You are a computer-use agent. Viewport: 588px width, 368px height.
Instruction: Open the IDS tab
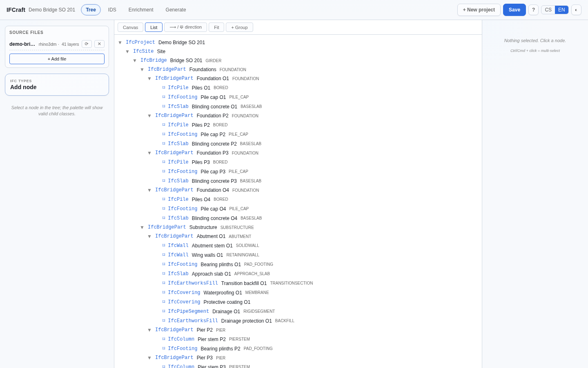click(x=112, y=10)
